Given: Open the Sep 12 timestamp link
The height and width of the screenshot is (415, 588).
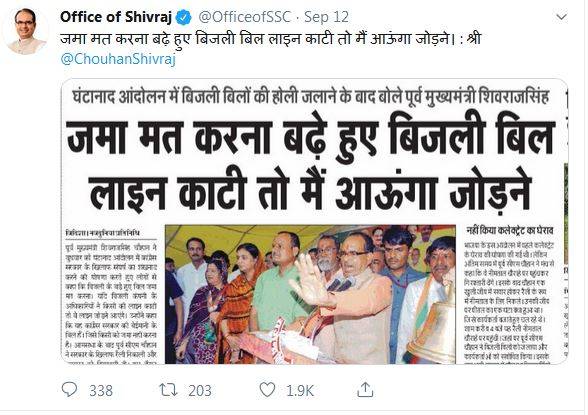Looking at the screenshot, I should tap(326, 17).
